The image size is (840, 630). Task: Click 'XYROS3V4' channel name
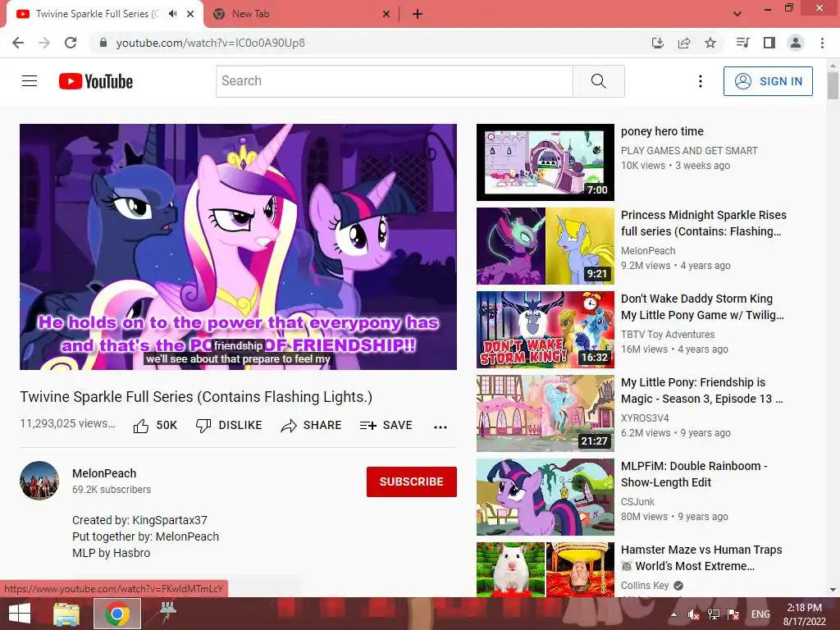click(x=645, y=418)
